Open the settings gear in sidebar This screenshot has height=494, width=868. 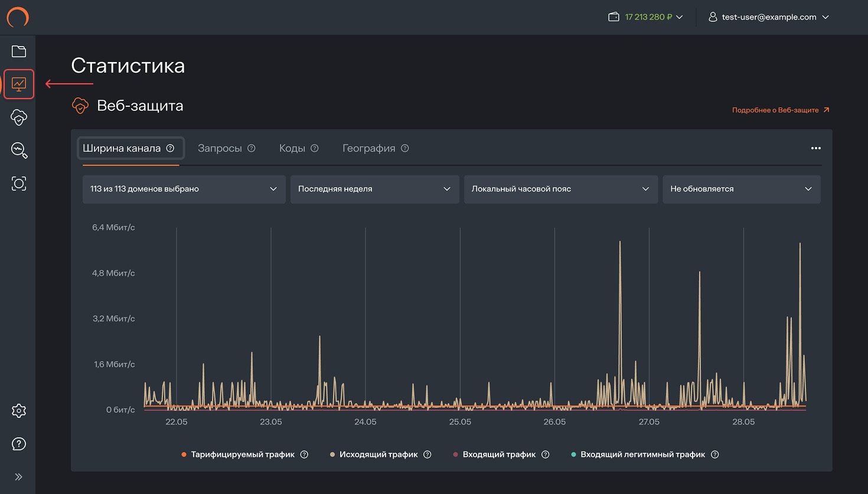[x=19, y=411]
